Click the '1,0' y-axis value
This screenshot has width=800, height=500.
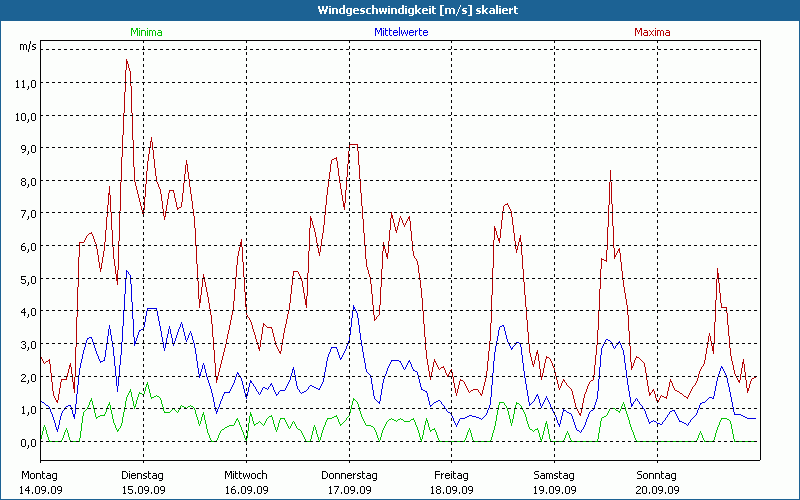pyautogui.click(x=28, y=410)
